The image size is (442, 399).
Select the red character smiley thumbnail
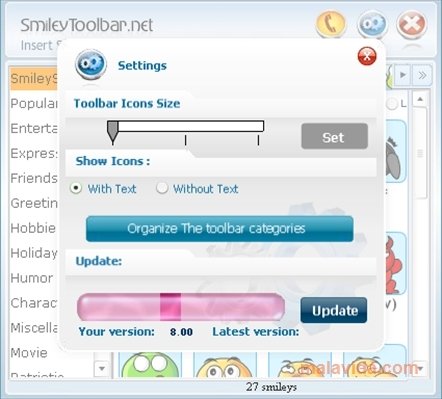tap(396, 264)
